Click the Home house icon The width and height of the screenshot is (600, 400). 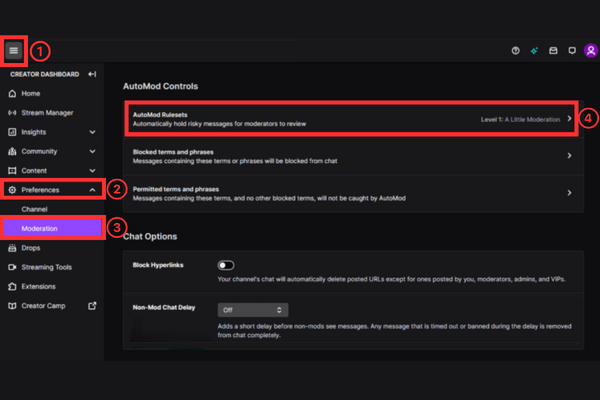pos(12,93)
